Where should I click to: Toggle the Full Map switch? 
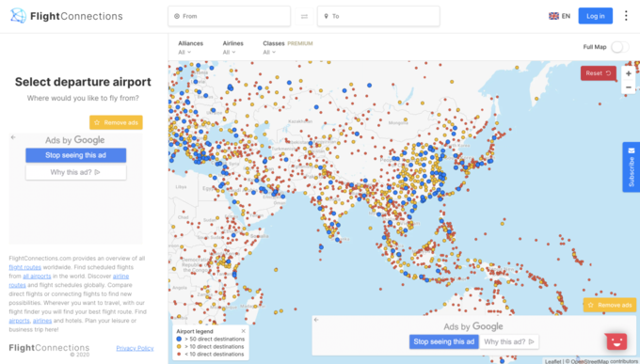[619, 47]
